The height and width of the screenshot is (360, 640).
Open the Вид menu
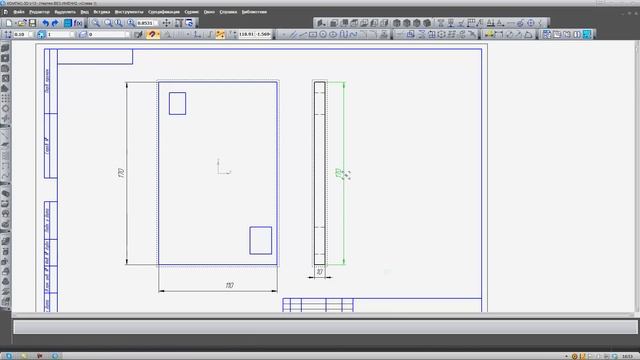click(x=84, y=12)
